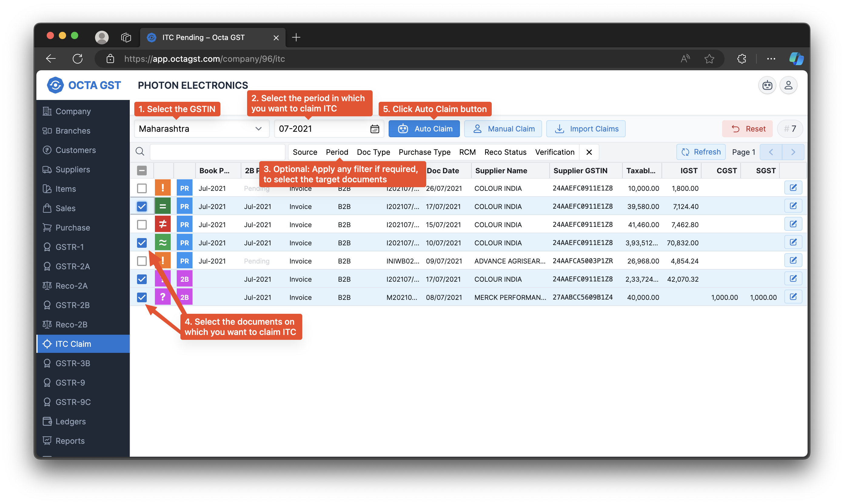844x504 pixels.
Task: Edit the MERCK PERFORMAN row using pencil icon
Action: point(793,297)
